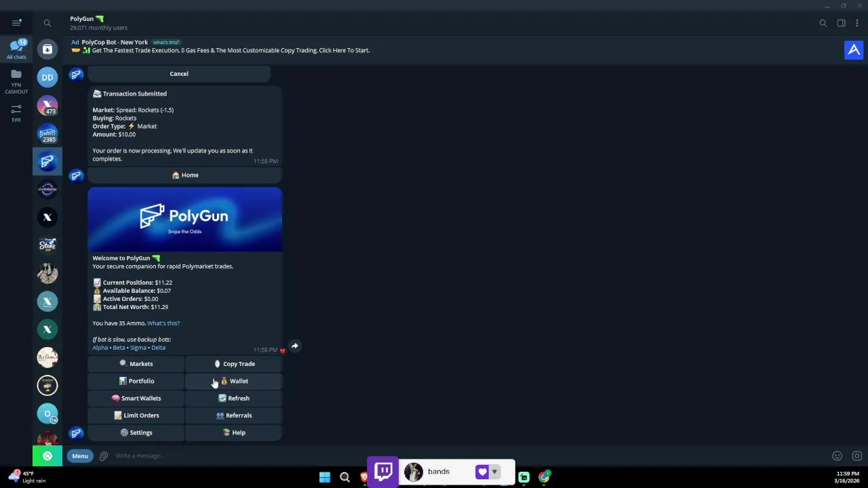
Task: Expand the Twitch overlay dropdown arrow
Action: click(494, 472)
